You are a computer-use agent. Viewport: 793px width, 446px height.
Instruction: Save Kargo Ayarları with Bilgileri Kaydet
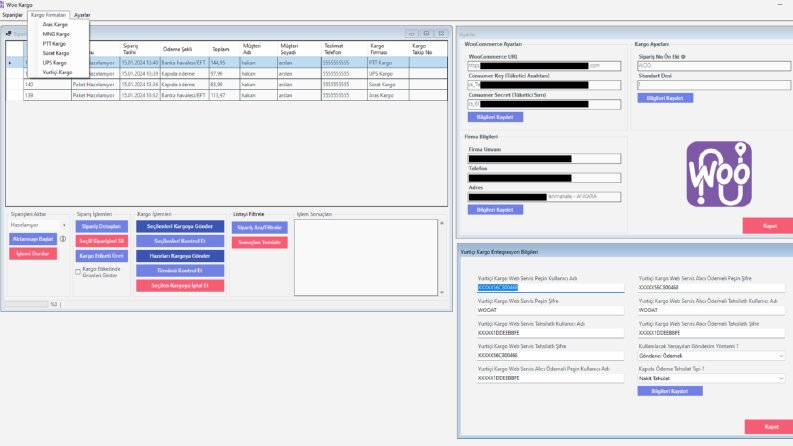(665, 98)
